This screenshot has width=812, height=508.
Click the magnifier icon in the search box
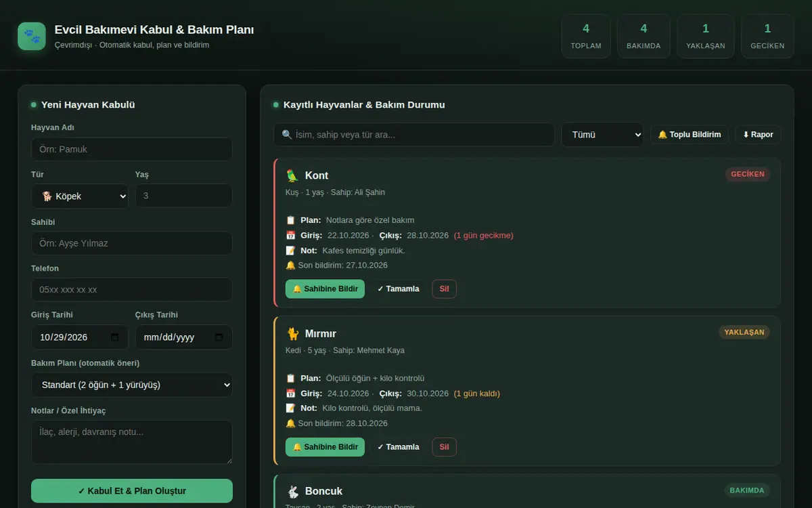coord(287,135)
